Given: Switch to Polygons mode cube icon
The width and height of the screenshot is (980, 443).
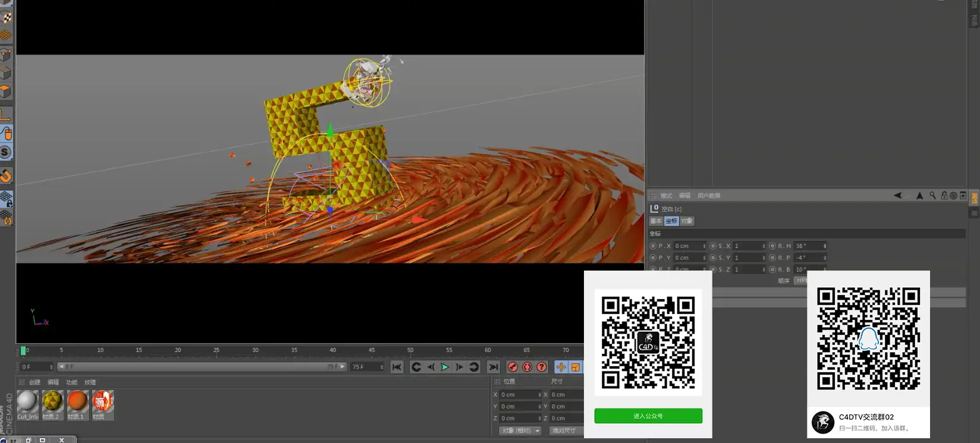Looking at the screenshot, I should pyautogui.click(x=6, y=92).
